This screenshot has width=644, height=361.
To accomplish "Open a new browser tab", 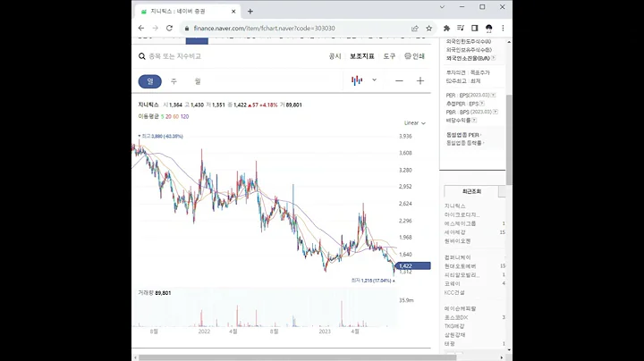I will 250,12.
